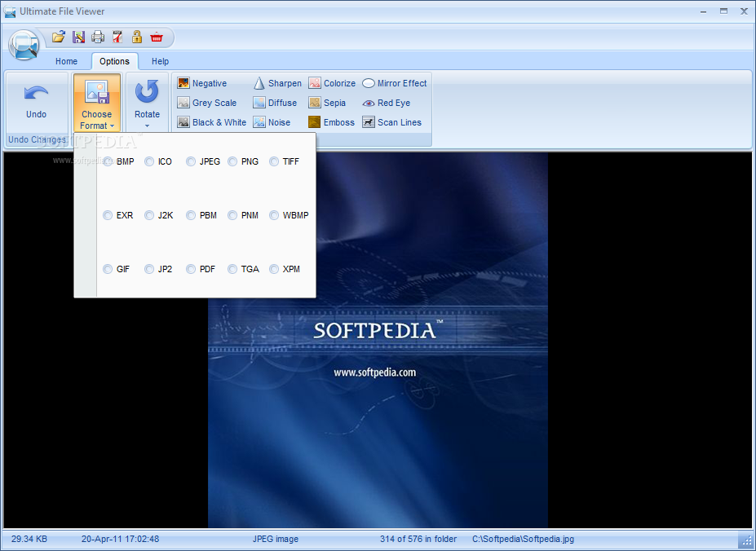Collapse the Choose Format dropdown
This screenshot has height=551, width=756.
(97, 103)
